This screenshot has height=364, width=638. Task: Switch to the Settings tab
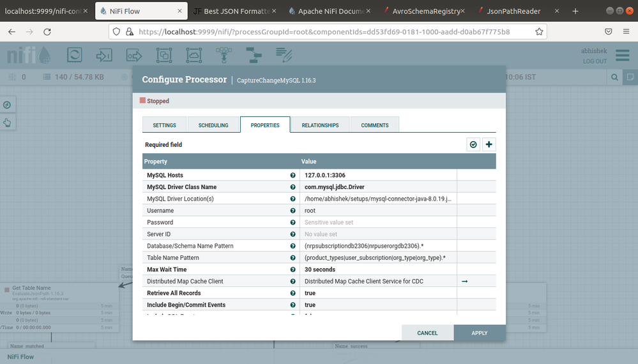click(164, 125)
